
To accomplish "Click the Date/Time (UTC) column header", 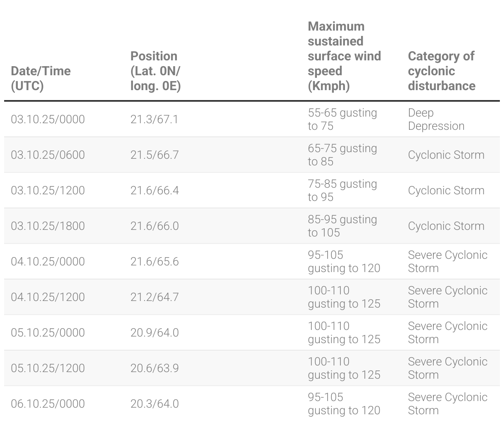I will pos(40,78).
